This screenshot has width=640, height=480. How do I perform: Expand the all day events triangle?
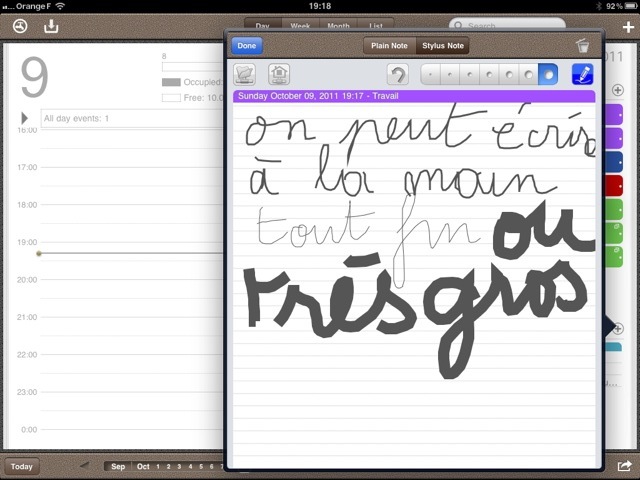pos(25,119)
